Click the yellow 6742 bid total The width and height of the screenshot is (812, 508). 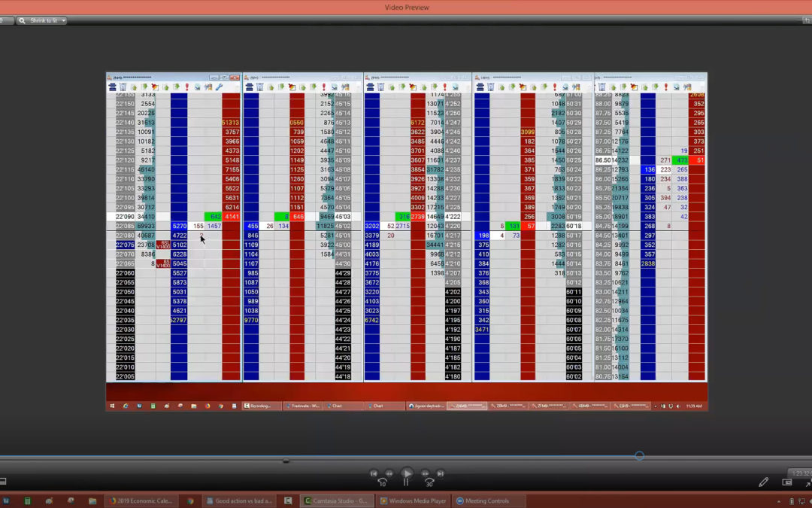coord(372,321)
